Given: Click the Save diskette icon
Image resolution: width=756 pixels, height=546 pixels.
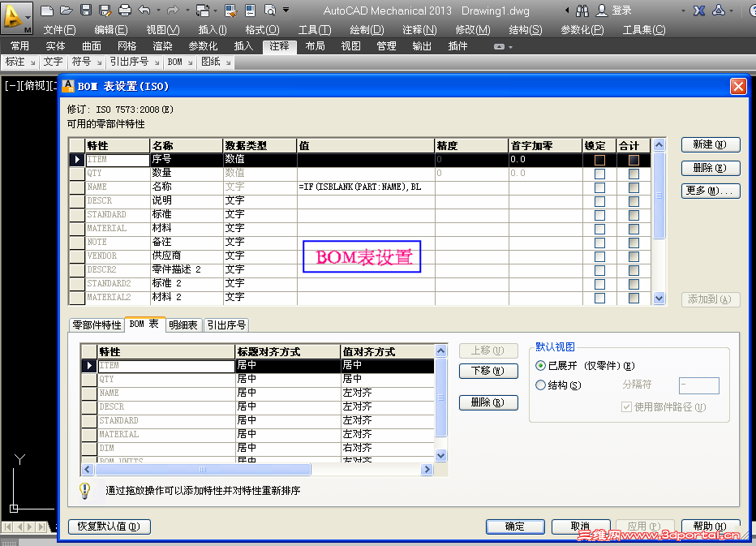Looking at the screenshot, I should pos(86,10).
